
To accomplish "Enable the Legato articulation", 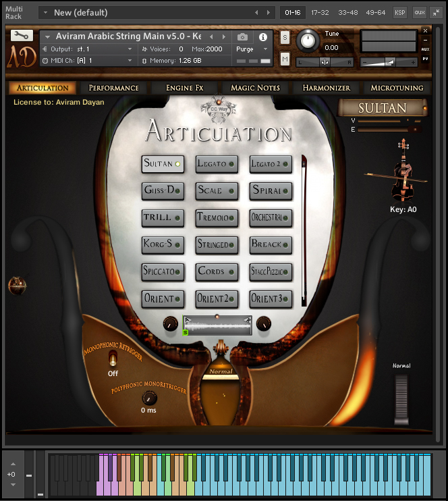I will pos(217,164).
